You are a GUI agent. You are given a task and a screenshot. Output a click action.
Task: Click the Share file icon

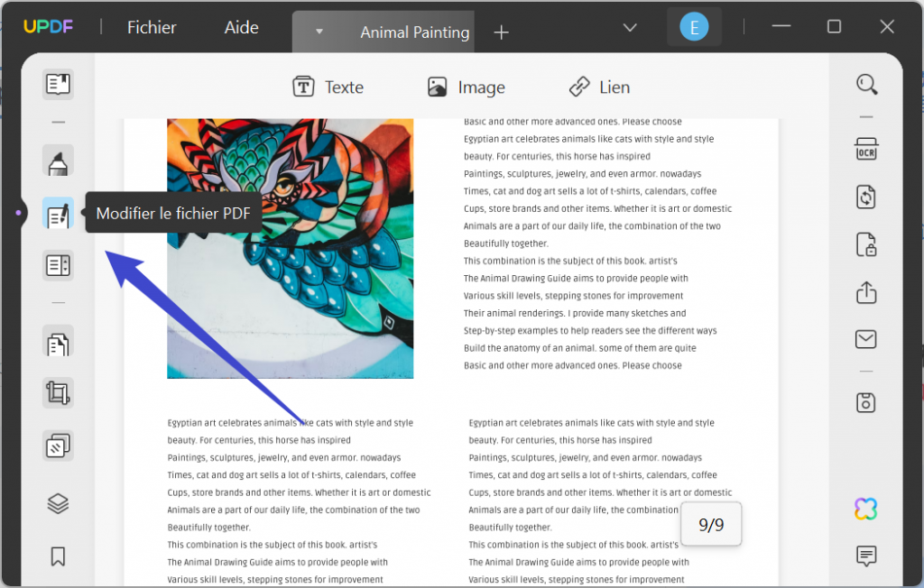865,292
